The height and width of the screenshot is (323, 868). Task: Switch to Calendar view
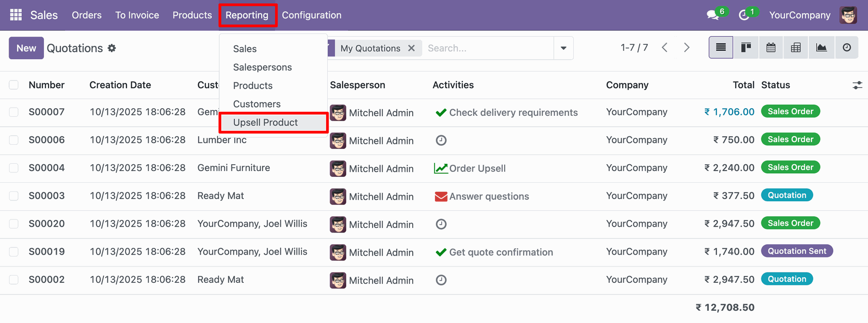click(x=771, y=47)
